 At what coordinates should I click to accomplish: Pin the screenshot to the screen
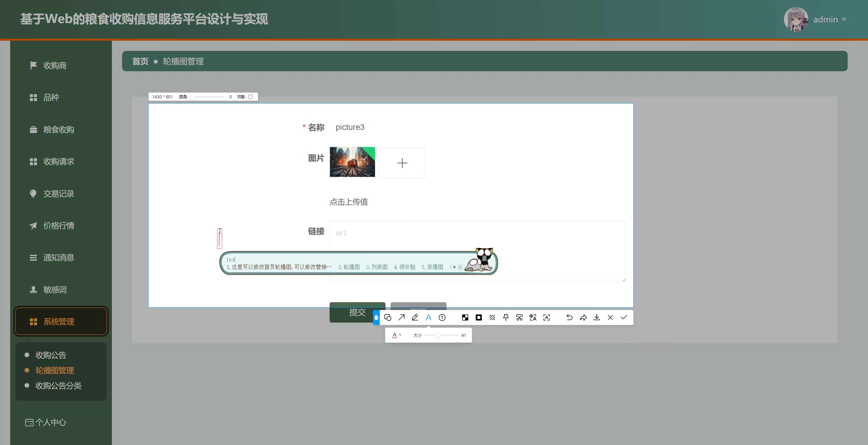tap(506, 317)
